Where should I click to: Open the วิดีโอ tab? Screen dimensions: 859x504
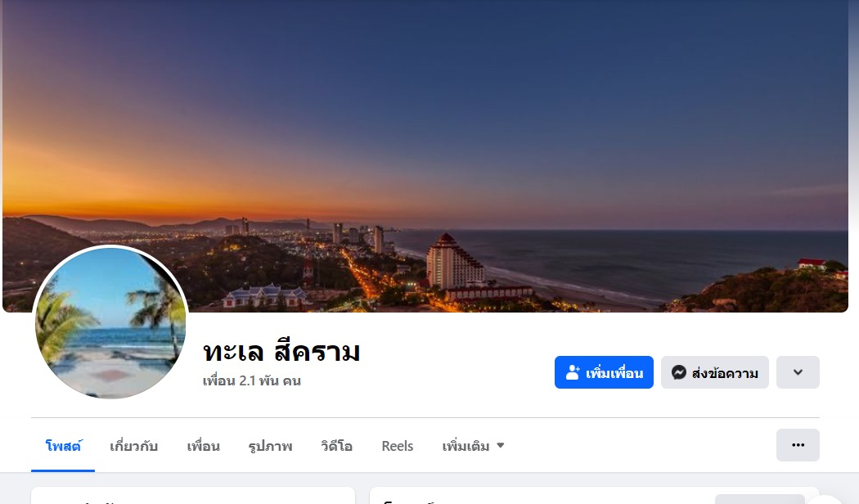click(336, 446)
